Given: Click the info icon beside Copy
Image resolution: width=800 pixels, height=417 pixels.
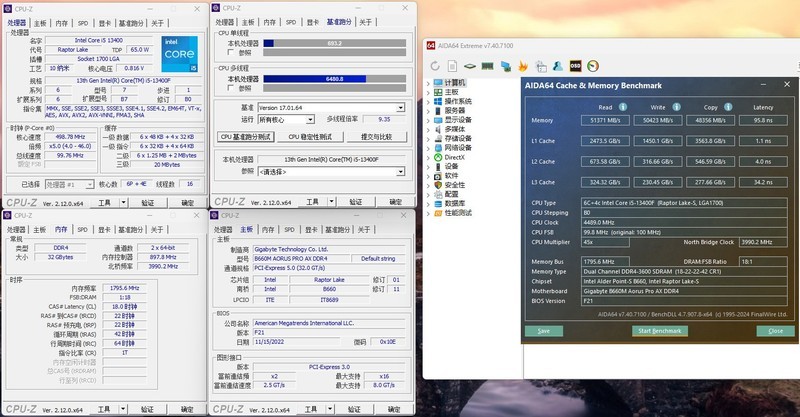Looking at the screenshot, I should [728, 107].
